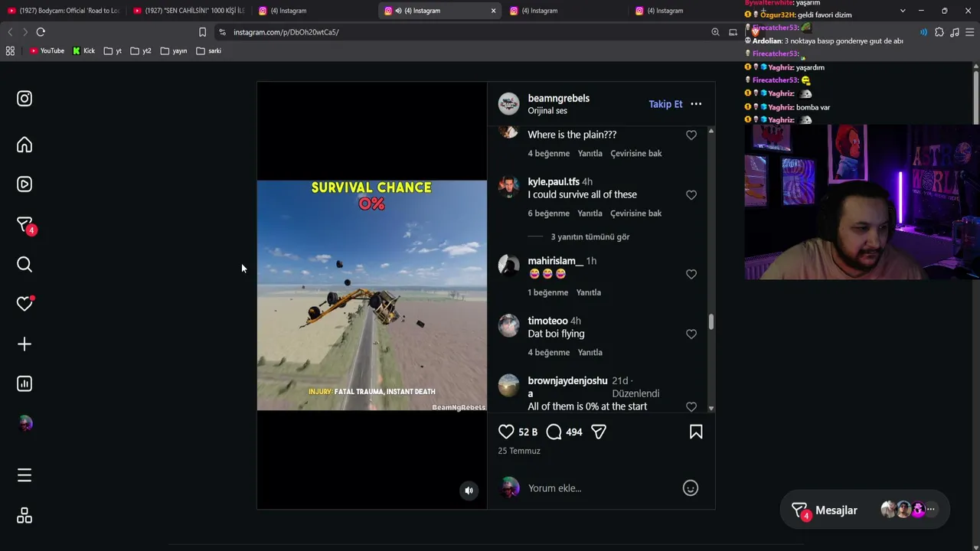
Task: Open the yt2 bookmarks folder
Action: coord(141,51)
